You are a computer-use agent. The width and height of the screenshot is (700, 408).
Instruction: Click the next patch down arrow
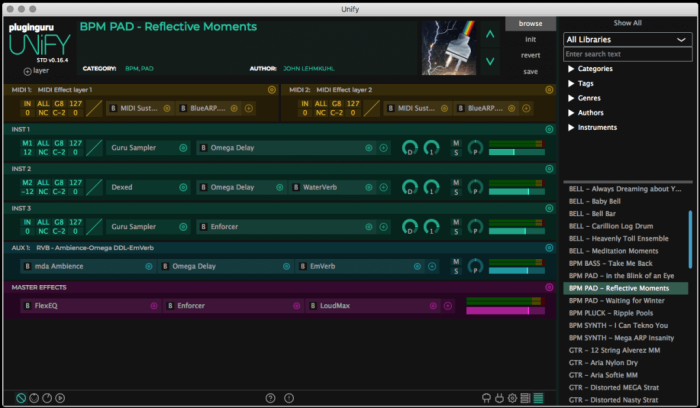pos(490,61)
